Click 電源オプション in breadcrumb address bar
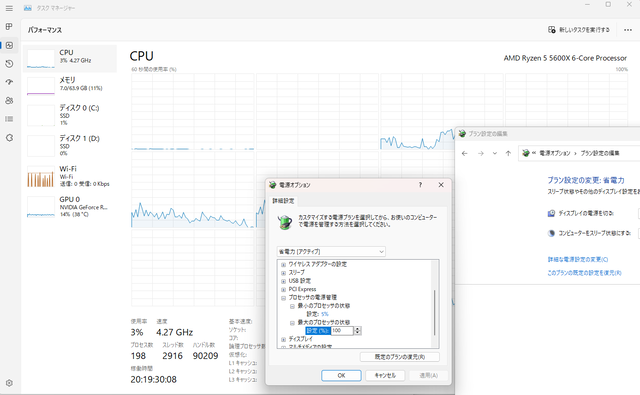 coord(555,153)
